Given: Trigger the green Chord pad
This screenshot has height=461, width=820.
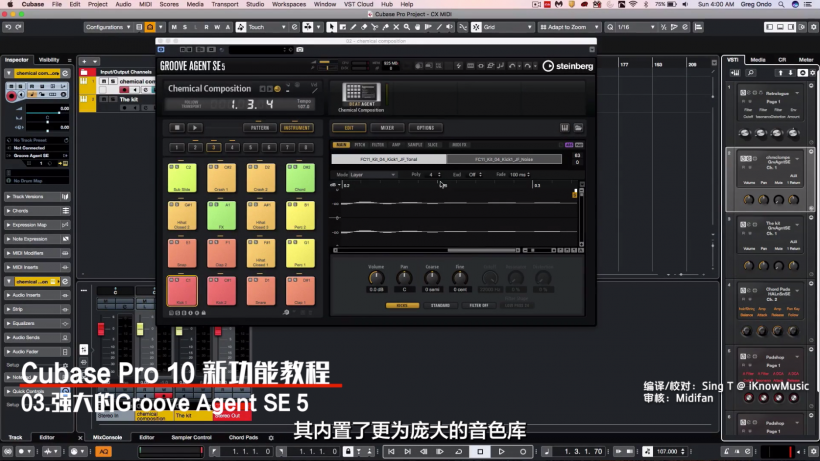Looking at the screenshot, I should 300,178.
